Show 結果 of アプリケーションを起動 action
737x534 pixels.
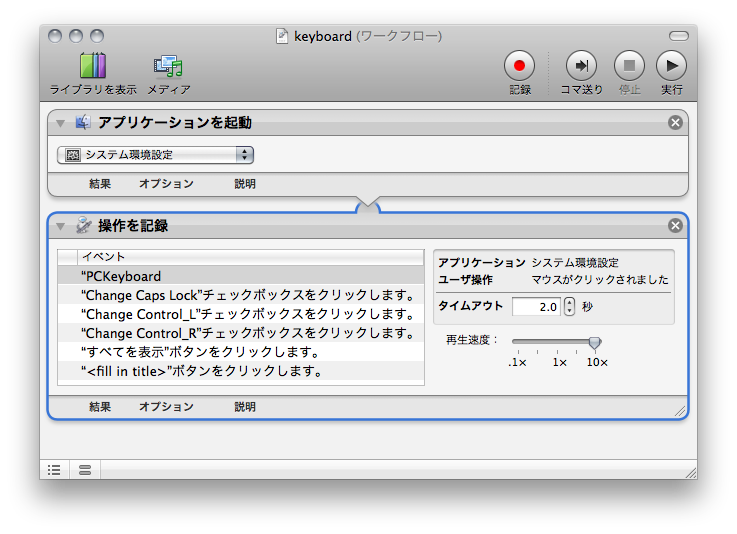[x=100, y=184]
